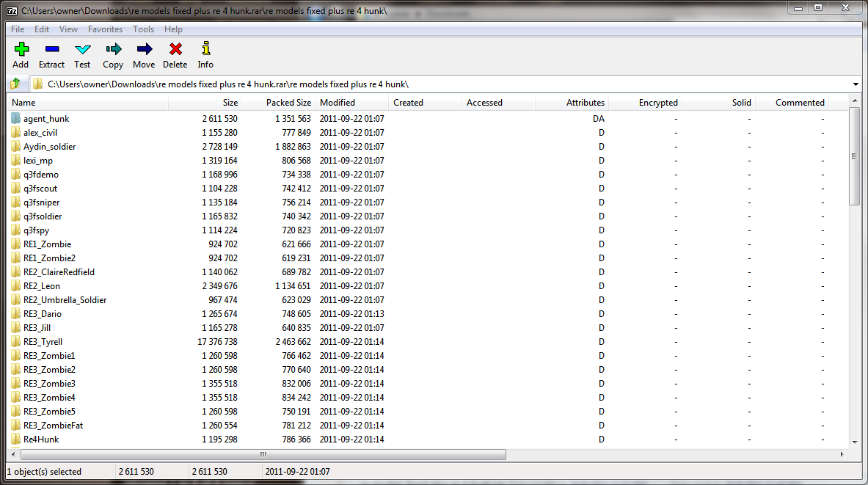
Task: Open the View menu
Action: [69, 29]
